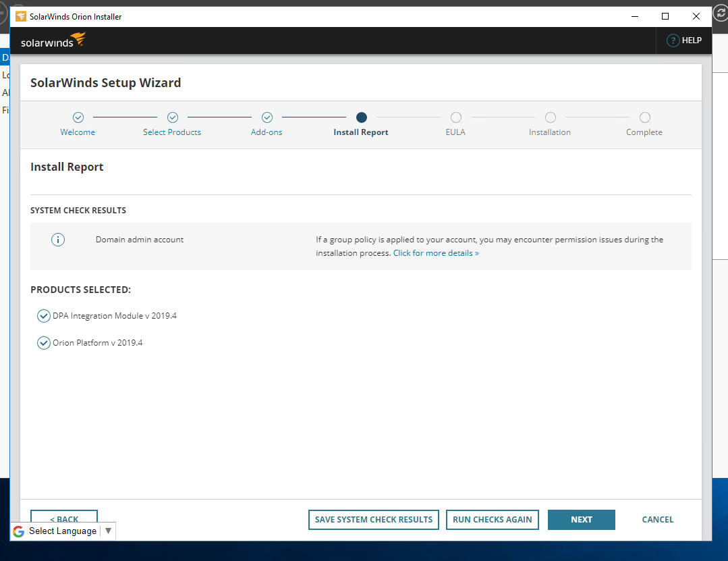Click Orion Platform v 2019.4 text
This screenshot has width=728, height=561.
point(98,343)
